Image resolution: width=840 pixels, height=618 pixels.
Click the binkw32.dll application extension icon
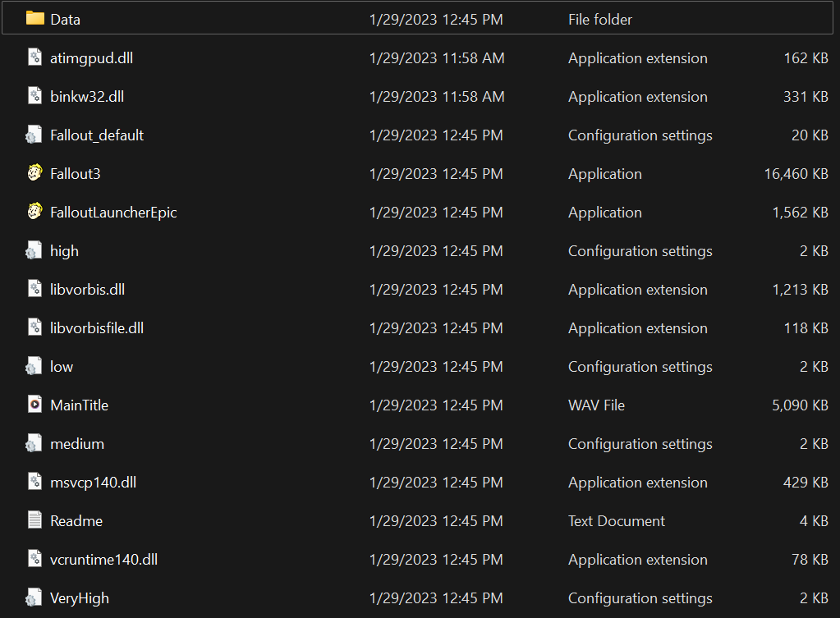(x=35, y=96)
